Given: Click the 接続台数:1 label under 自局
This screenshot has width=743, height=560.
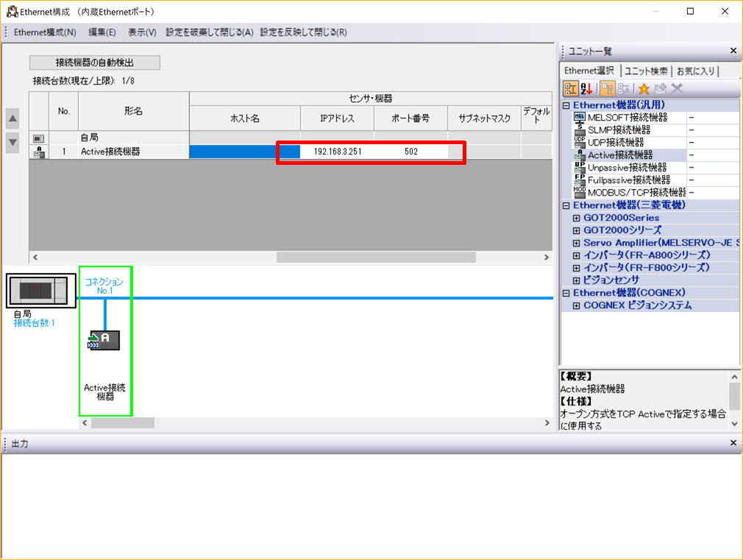Looking at the screenshot, I should 34,323.
